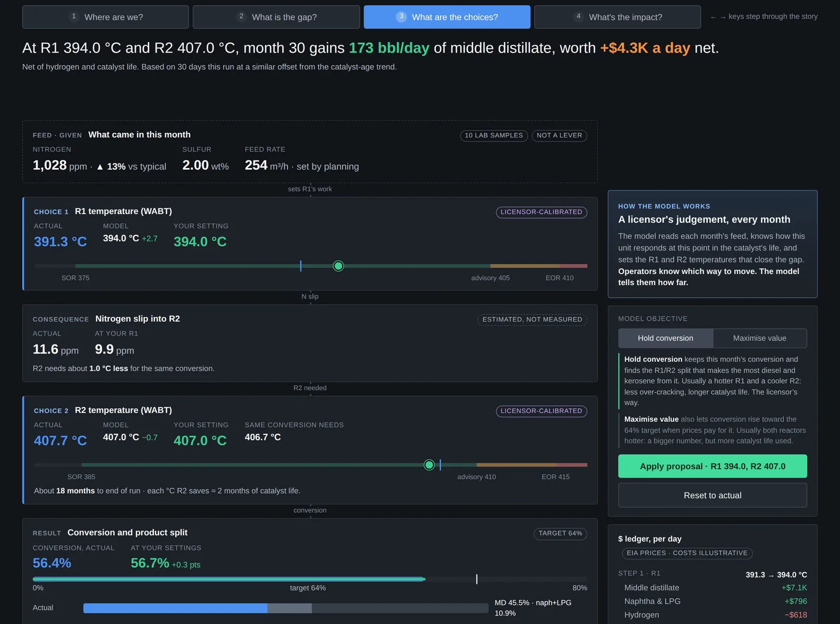Viewport: 840px width, 624px height.
Task: Click Reset to actual button
Action: click(712, 495)
